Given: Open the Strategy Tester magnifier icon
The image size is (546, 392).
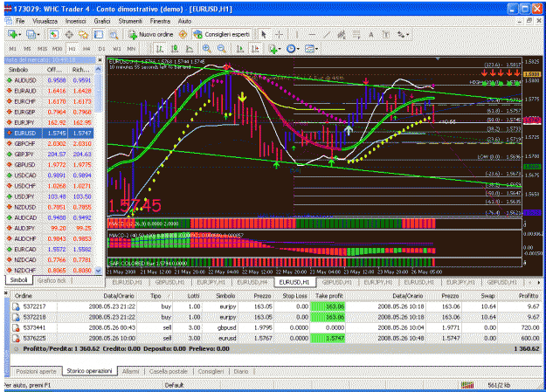Looking at the screenshot, I should [114, 34].
